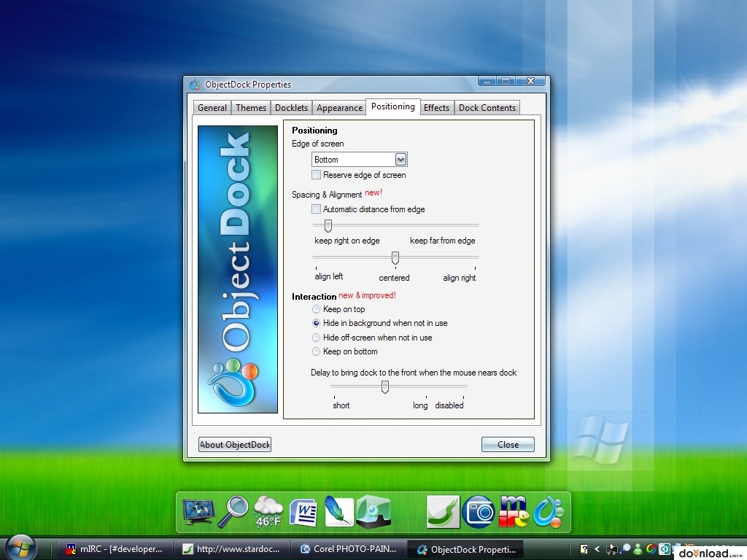Switch to the Dock Contents tab
747x560 pixels.
pos(487,108)
